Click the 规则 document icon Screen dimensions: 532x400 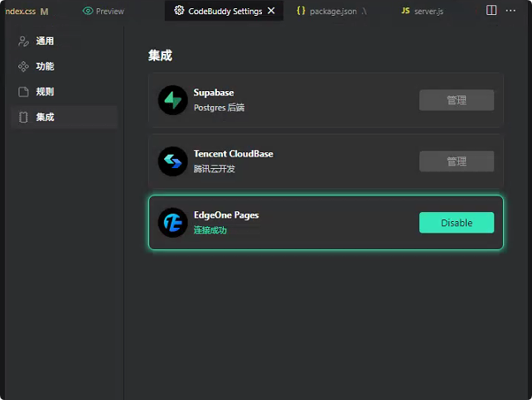[x=23, y=92]
